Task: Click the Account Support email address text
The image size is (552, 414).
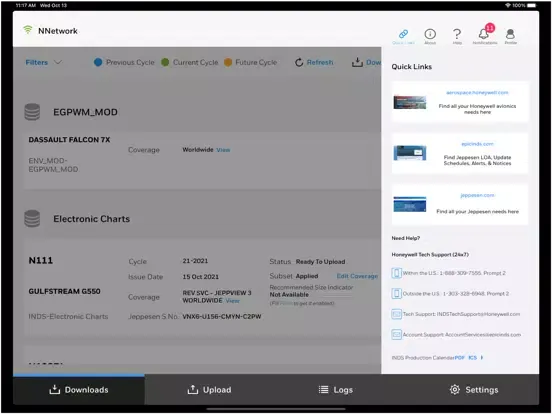Action: point(483,334)
